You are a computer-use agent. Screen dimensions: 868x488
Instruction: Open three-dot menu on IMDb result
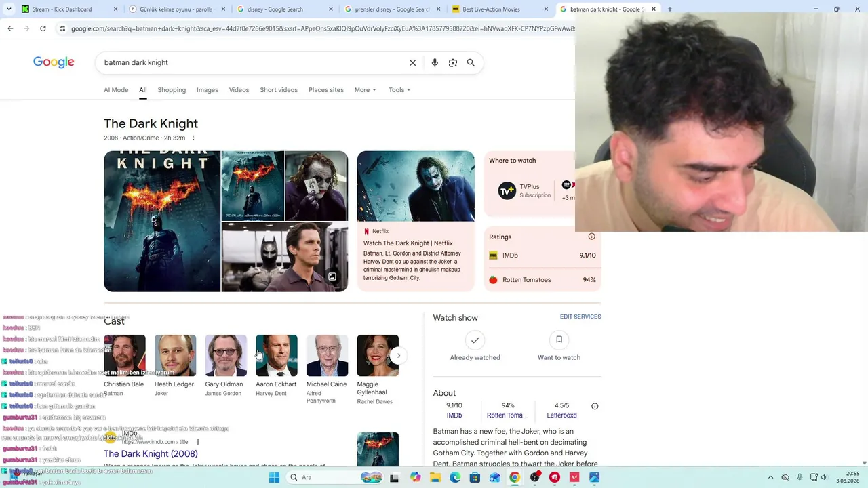pos(198,442)
